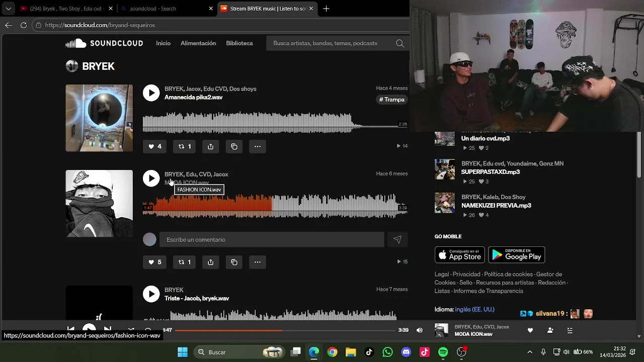
Task: Open Biblioteca library page
Action: (239, 43)
